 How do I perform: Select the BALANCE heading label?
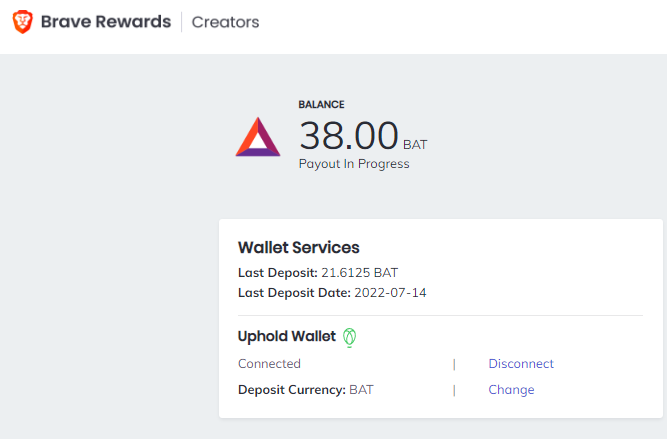click(321, 105)
